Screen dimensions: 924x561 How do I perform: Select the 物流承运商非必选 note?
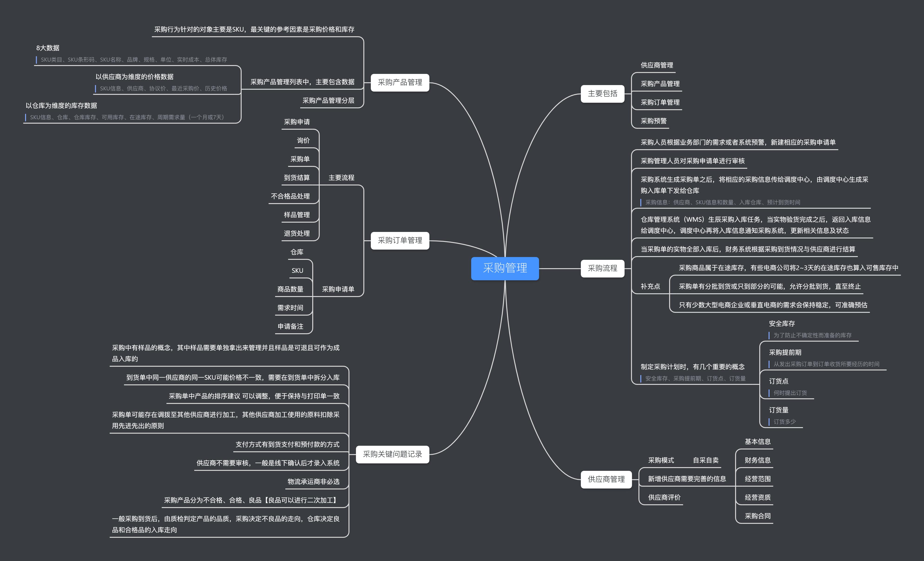(x=313, y=482)
